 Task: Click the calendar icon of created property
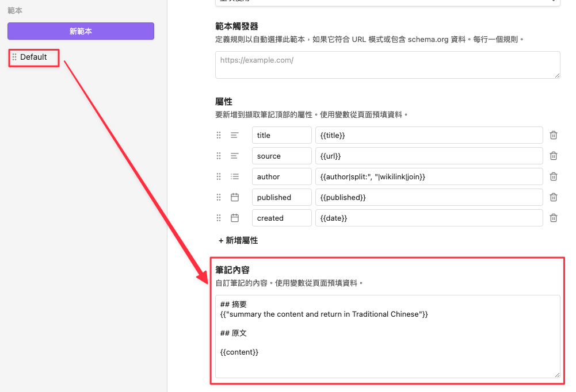click(x=235, y=217)
